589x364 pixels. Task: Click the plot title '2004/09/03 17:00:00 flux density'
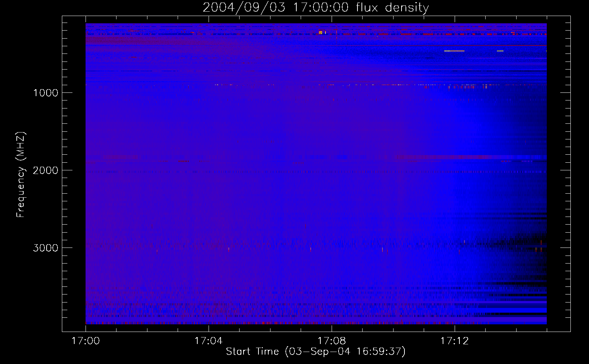(316, 7)
